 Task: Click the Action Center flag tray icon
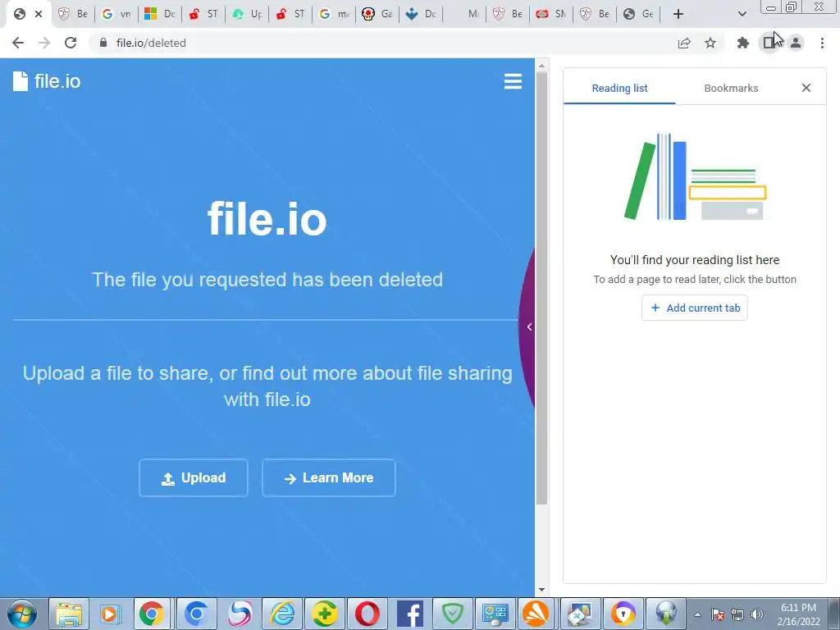click(x=718, y=614)
